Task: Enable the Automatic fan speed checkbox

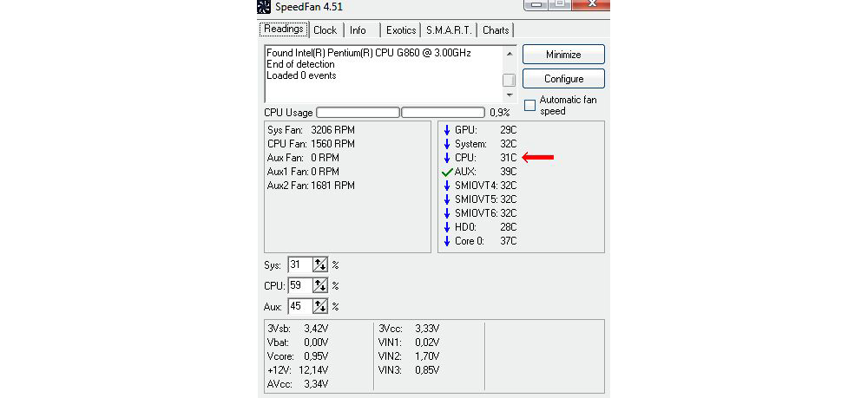Action: click(x=530, y=106)
